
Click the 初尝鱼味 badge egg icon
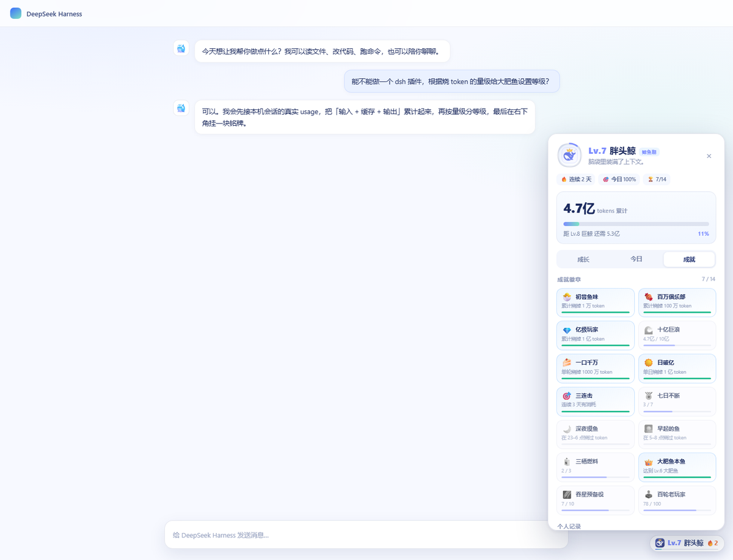click(x=567, y=297)
